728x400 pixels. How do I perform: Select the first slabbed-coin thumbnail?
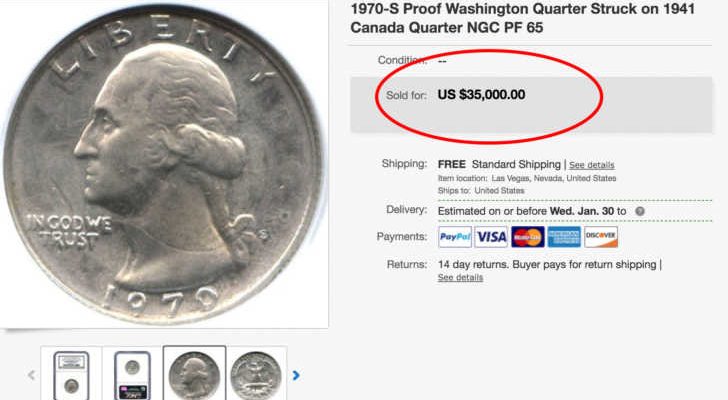(x=72, y=375)
